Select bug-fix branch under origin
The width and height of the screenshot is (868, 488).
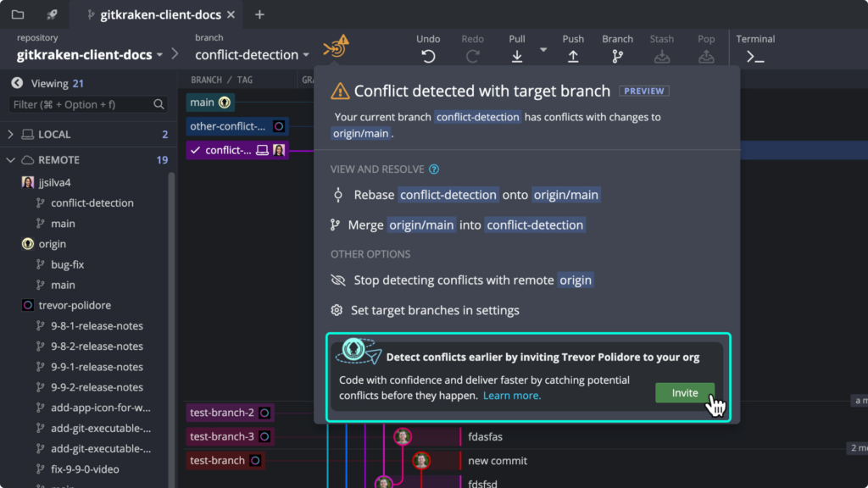67,264
